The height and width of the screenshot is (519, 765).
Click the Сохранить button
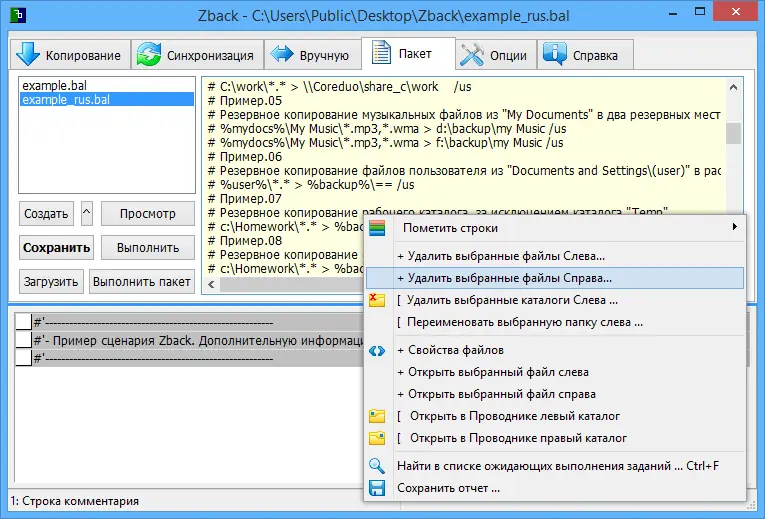pyautogui.click(x=57, y=247)
